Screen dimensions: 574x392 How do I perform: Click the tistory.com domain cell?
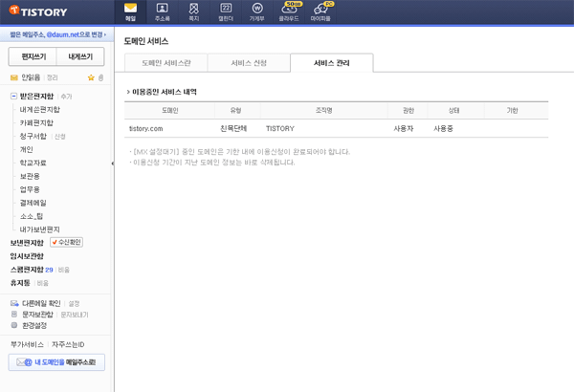(x=146, y=128)
